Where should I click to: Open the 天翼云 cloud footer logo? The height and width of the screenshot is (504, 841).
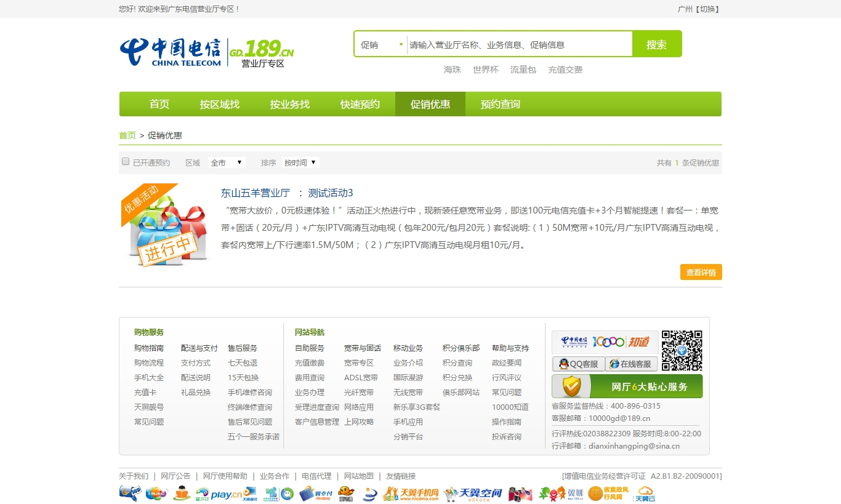pyautogui.click(x=644, y=494)
